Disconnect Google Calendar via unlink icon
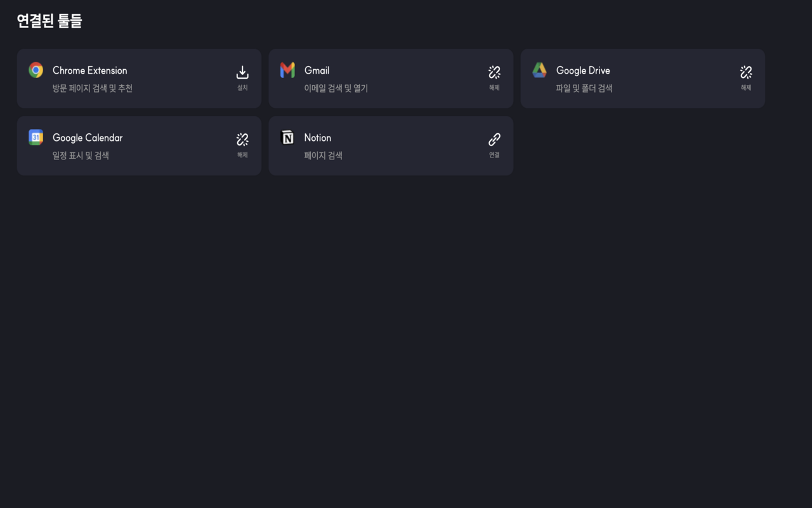 pyautogui.click(x=242, y=139)
